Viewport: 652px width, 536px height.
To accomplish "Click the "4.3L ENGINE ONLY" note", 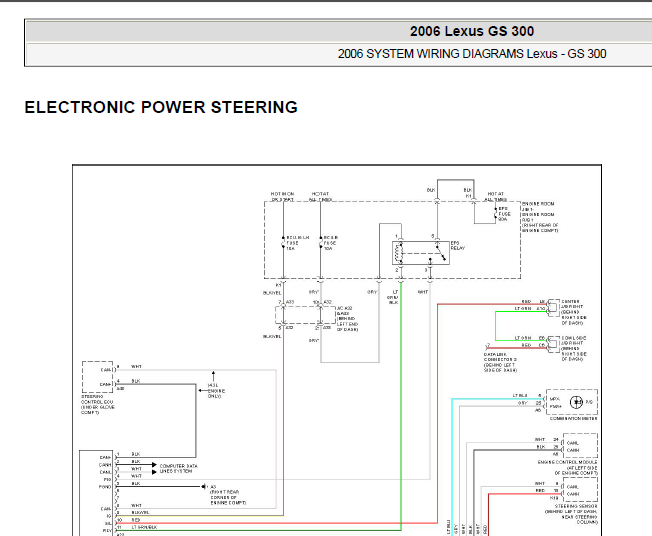I will coord(216,391).
